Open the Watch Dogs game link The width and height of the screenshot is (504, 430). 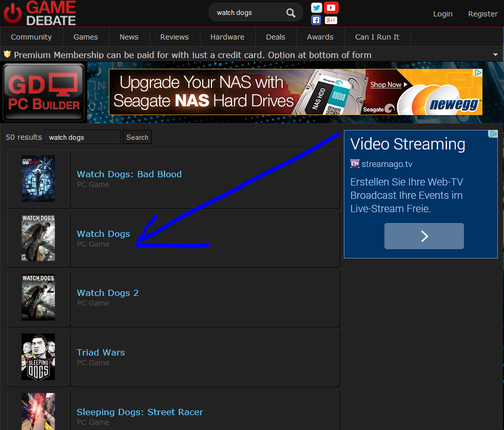tap(104, 234)
